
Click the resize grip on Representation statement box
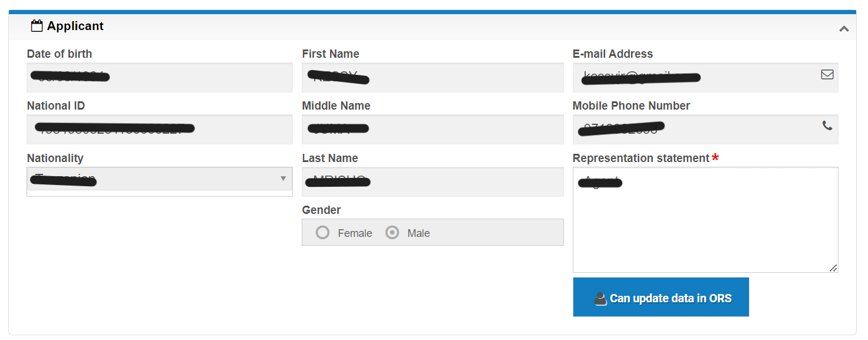(834, 269)
